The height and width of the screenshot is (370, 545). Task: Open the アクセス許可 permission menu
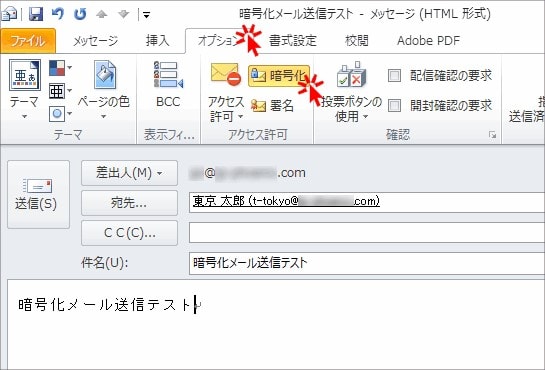(x=226, y=92)
